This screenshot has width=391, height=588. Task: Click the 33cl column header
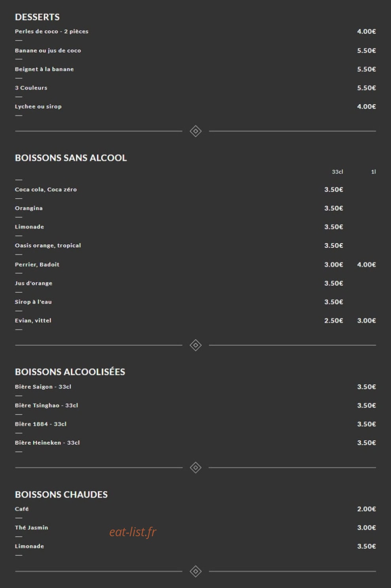click(x=337, y=172)
